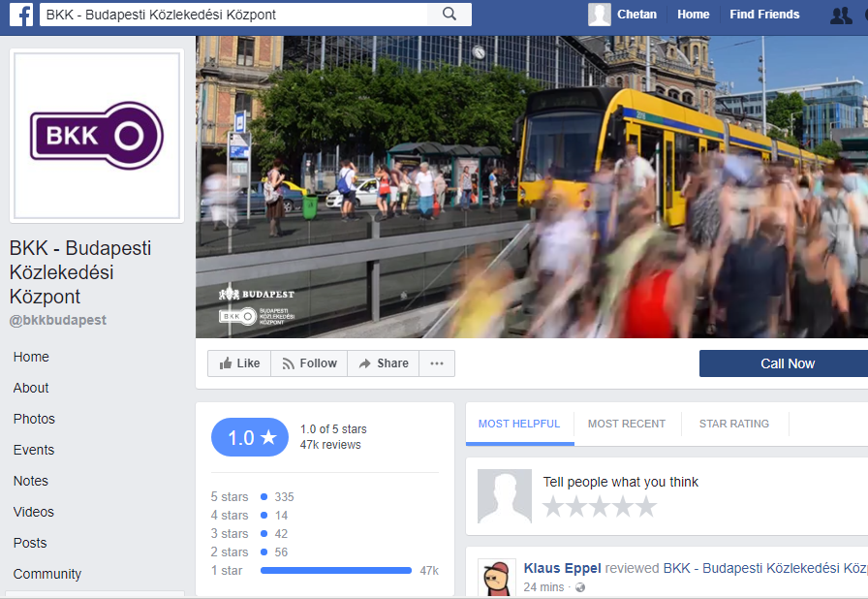The width and height of the screenshot is (868, 599).
Task: Click the 1 star rating bar
Action: pyautogui.click(x=336, y=570)
